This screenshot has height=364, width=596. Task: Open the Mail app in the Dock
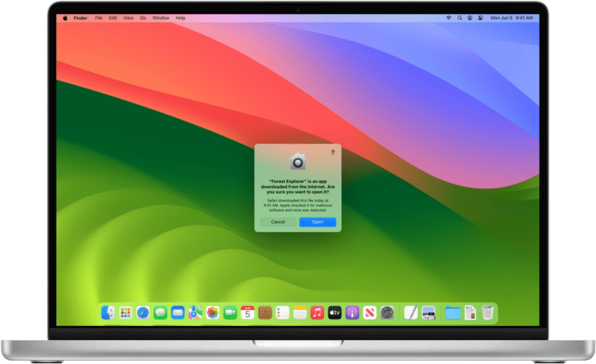[x=177, y=313]
